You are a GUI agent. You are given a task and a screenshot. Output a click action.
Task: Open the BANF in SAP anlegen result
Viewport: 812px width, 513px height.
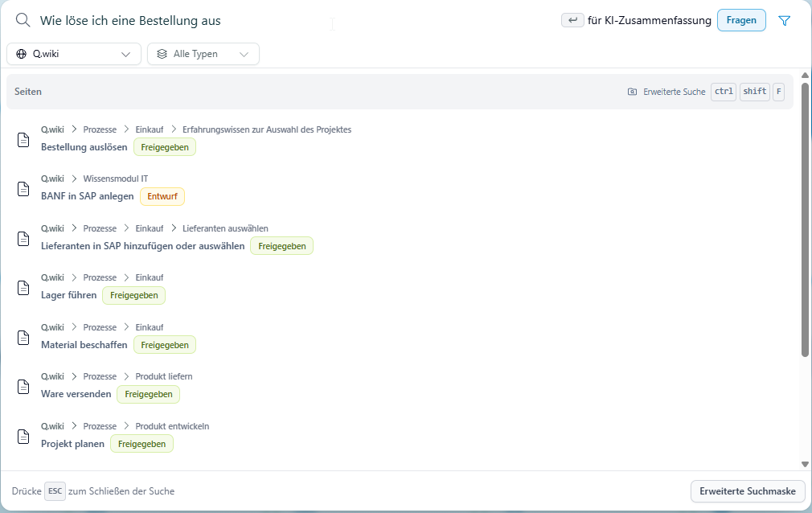click(x=87, y=196)
